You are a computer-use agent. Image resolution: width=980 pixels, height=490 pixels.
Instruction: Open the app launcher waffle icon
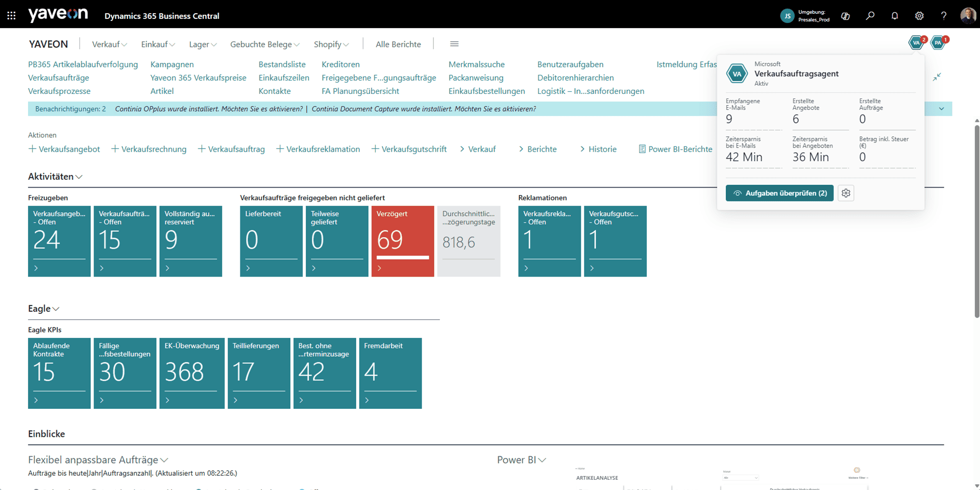[11, 16]
